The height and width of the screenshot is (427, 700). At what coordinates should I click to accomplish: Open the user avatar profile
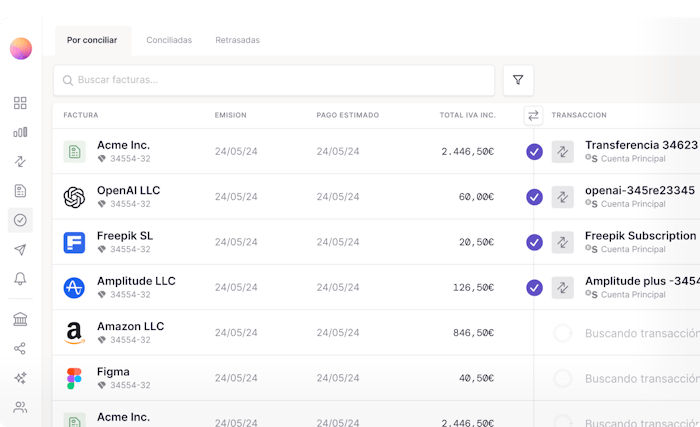(21, 48)
